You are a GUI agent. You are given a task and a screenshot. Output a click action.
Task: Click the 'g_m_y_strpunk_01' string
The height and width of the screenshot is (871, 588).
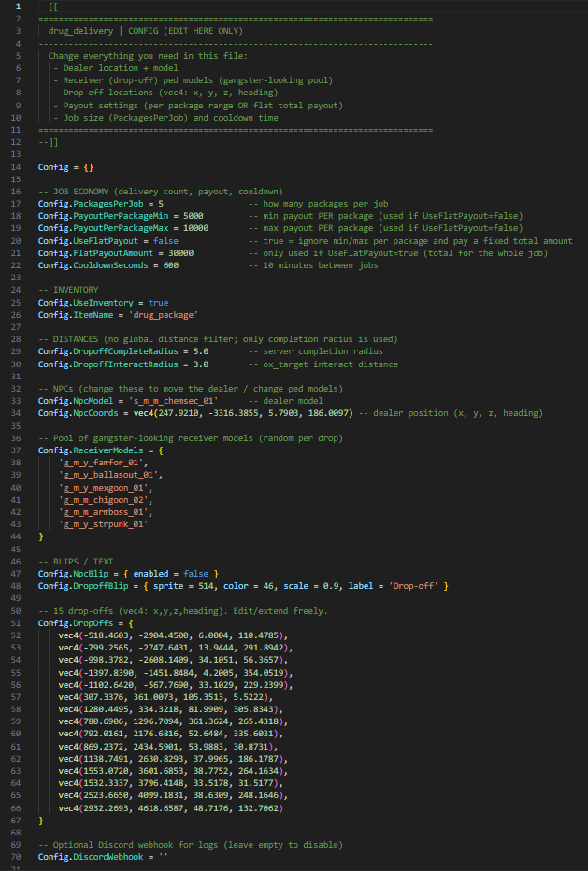point(103,524)
